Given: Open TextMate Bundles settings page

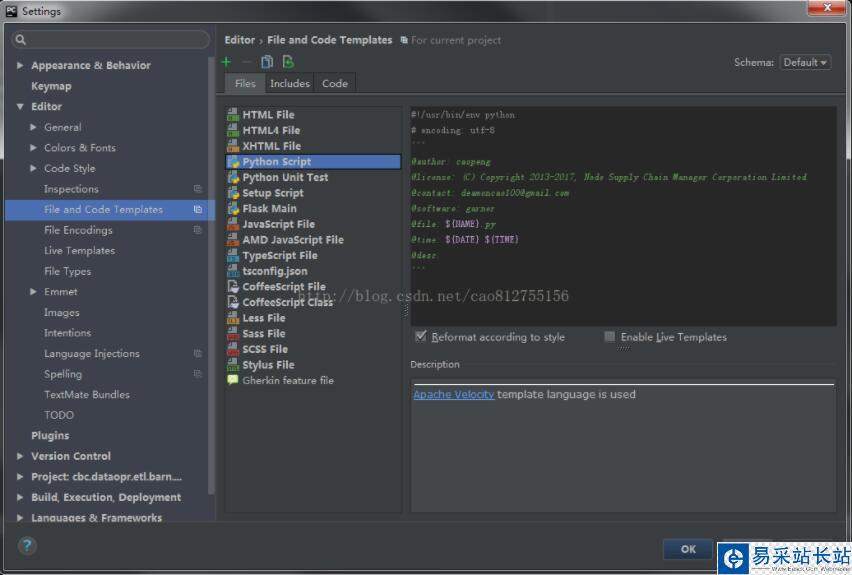Looking at the screenshot, I should (87, 395).
